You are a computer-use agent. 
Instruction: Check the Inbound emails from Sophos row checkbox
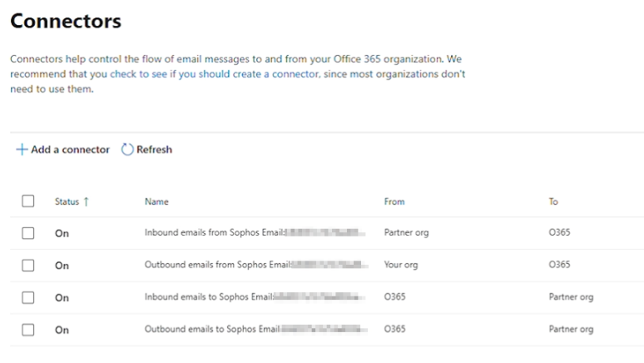tap(28, 233)
